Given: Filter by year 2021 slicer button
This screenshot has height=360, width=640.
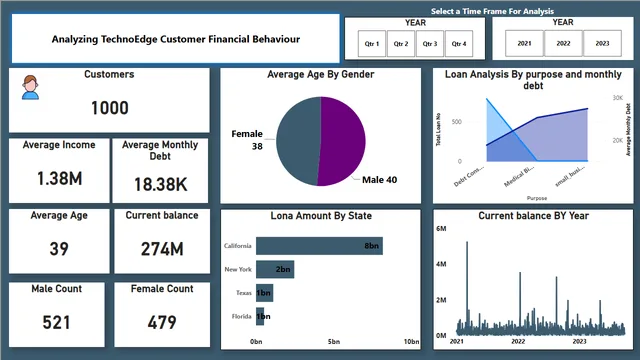Looking at the screenshot, I should (x=524, y=43).
